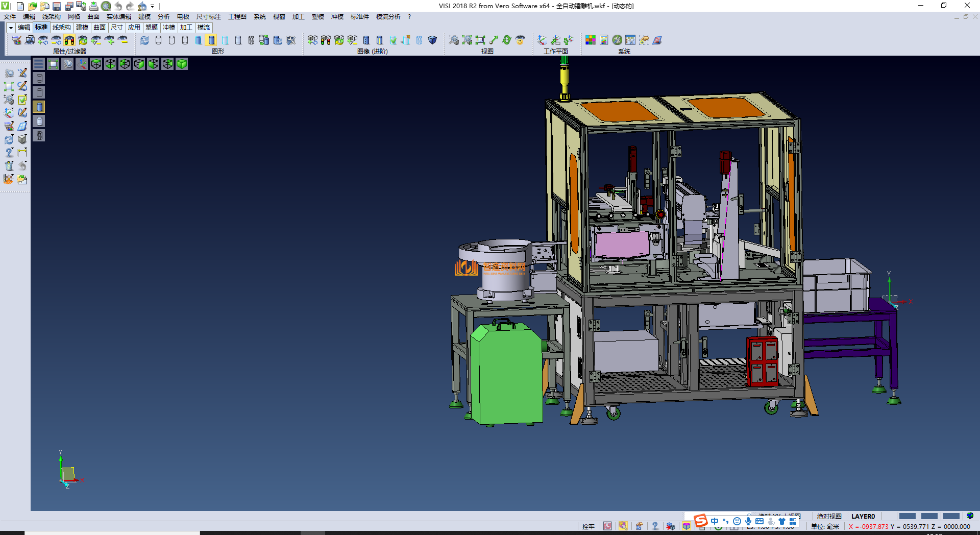Click the Print icon in quick access bar
This screenshot has height=535, width=980.
(x=94, y=6)
